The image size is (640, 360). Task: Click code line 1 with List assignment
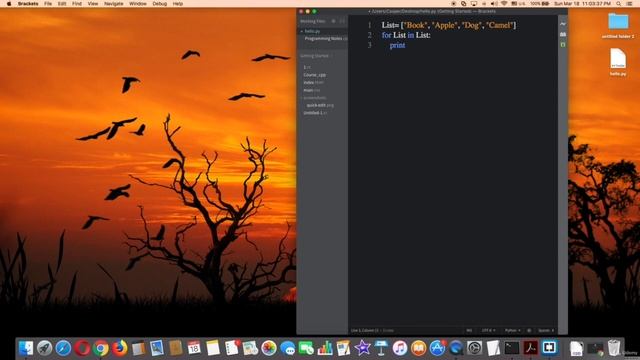click(449, 25)
